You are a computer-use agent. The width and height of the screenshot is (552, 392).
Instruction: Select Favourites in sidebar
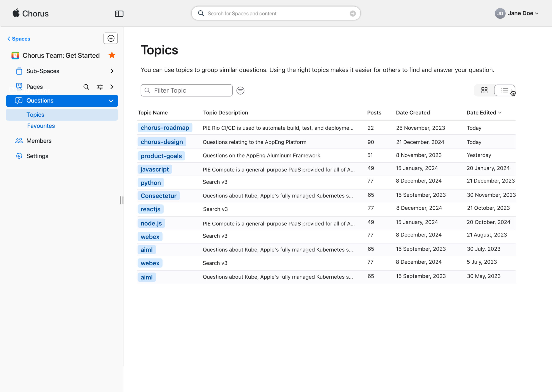click(x=41, y=126)
